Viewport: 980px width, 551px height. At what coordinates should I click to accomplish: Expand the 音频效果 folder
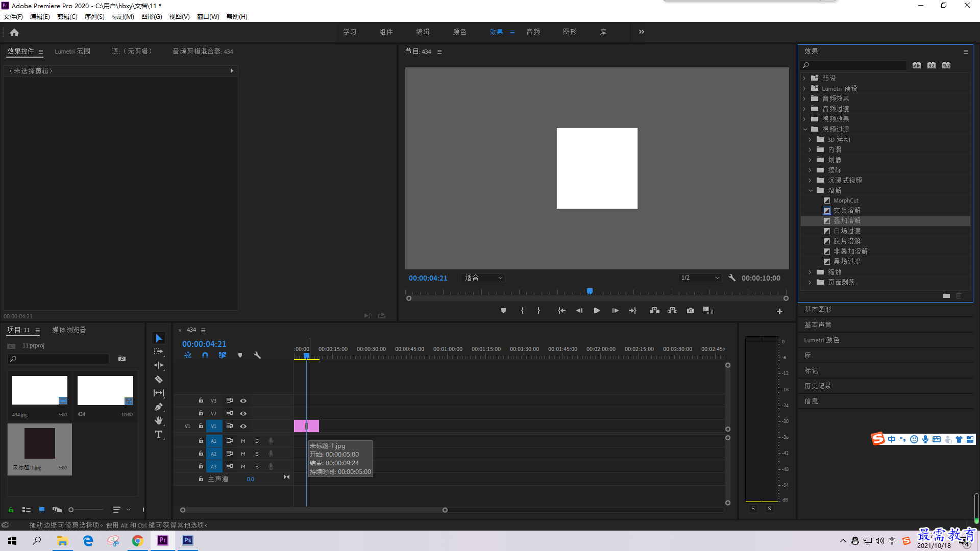point(804,98)
